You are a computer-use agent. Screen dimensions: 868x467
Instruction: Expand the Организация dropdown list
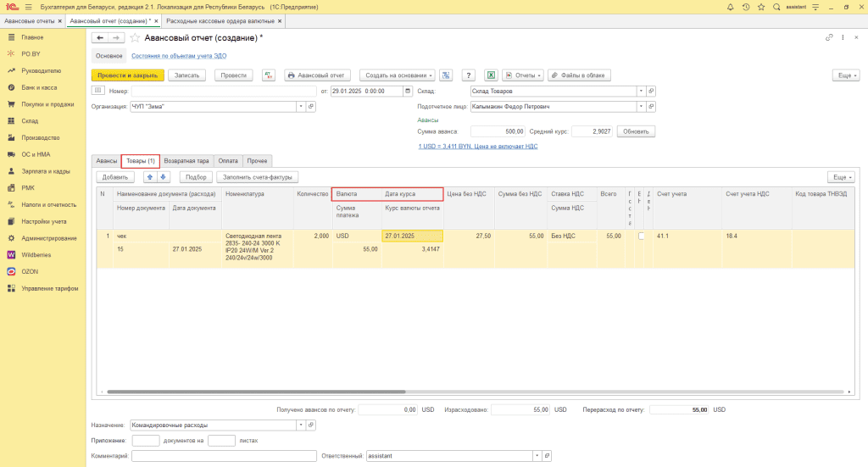point(300,107)
